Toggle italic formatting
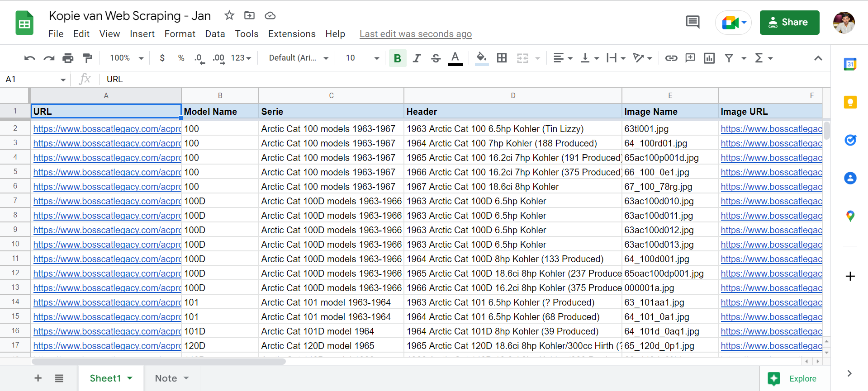Image resolution: width=868 pixels, height=391 pixels. (417, 58)
